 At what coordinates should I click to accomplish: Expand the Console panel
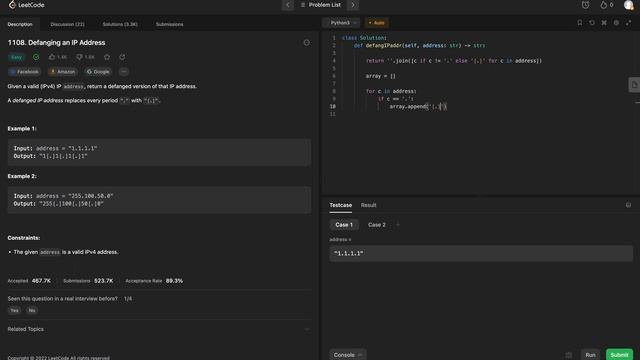(348, 355)
